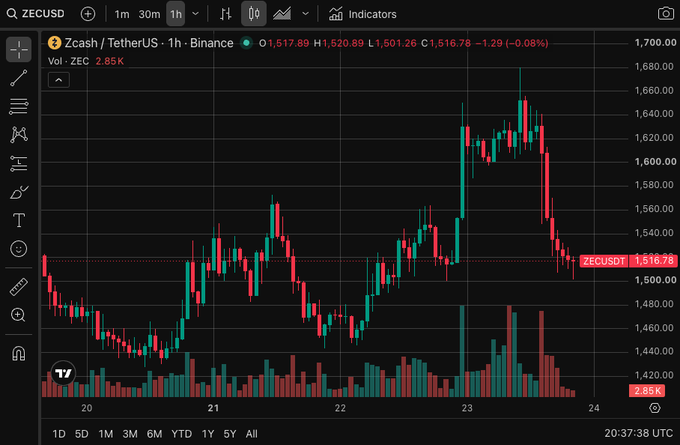Click the date label 23 on time axis
Screen dimensions: 680x445
click(x=467, y=408)
